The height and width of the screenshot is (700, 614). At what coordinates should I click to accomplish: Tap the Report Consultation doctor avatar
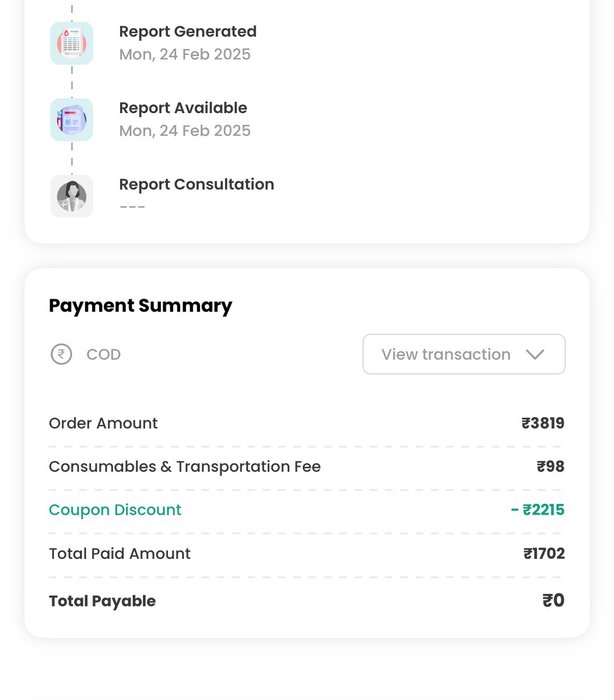click(x=71, y=196)
